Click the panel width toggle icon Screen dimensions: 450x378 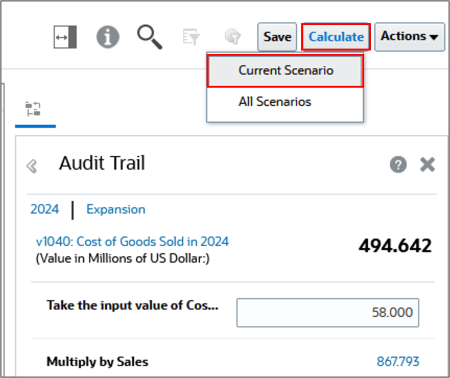click(x=65, y=37)
